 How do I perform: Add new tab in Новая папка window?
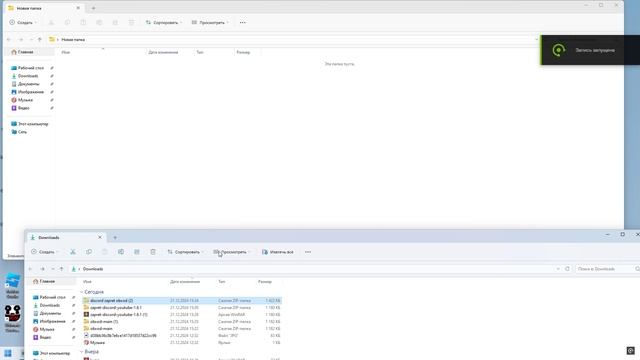tap(93, 8)
